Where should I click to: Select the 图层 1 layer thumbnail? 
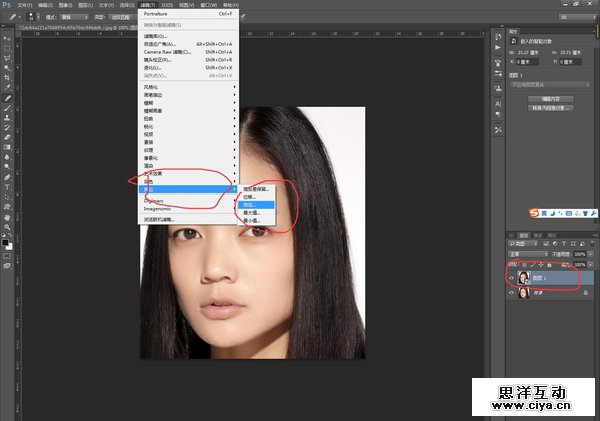click(526, 279)
